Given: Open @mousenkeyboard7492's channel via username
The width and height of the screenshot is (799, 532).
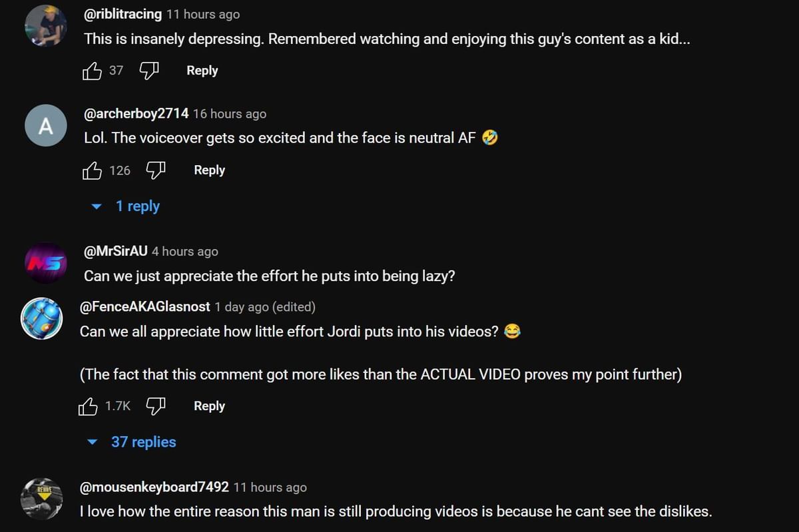Looking at the screenshot, I should [x=154, y=487].
